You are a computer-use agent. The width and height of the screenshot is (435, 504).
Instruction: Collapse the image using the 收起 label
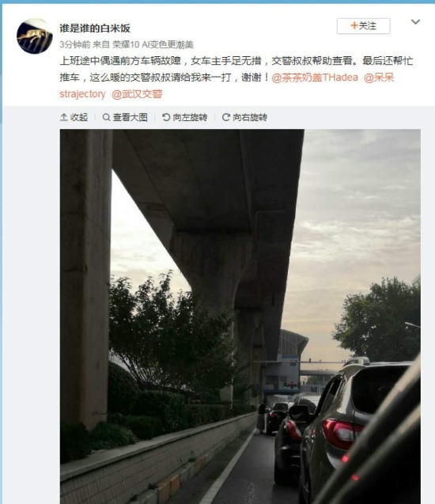point(79,117)
